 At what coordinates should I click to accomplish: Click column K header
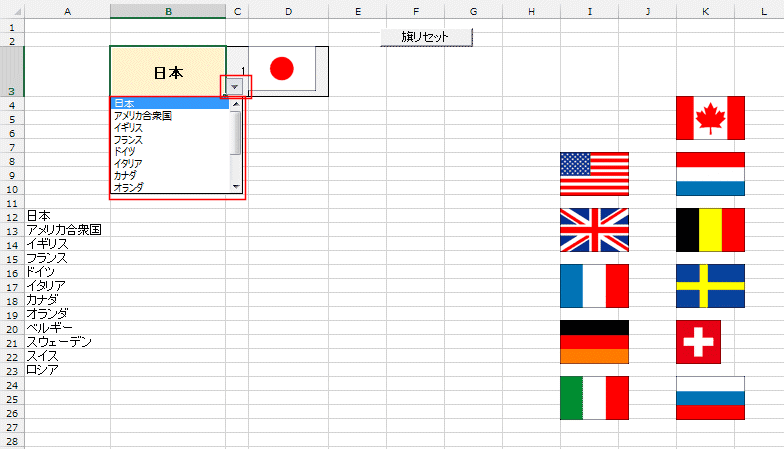tap(706, 12)
